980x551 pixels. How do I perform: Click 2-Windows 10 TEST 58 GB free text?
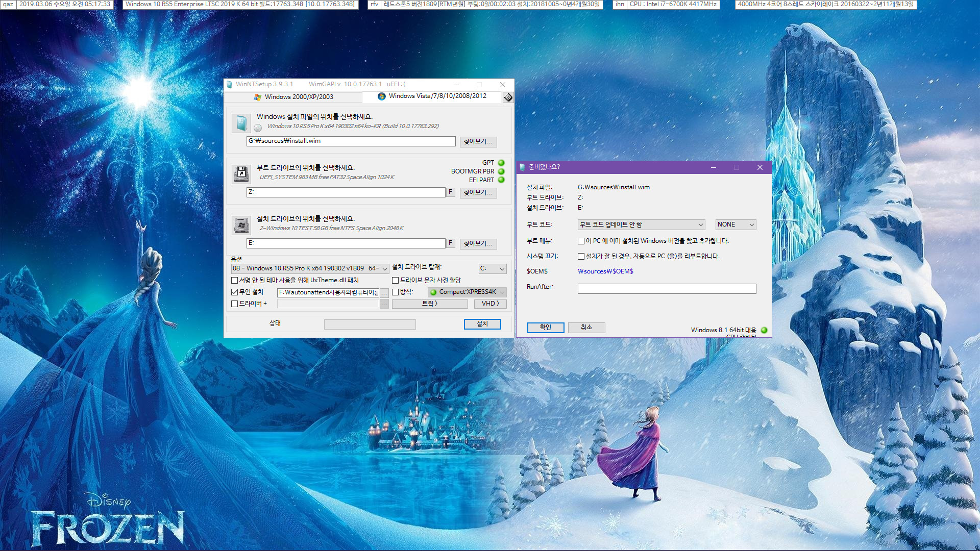pos(331,229)
